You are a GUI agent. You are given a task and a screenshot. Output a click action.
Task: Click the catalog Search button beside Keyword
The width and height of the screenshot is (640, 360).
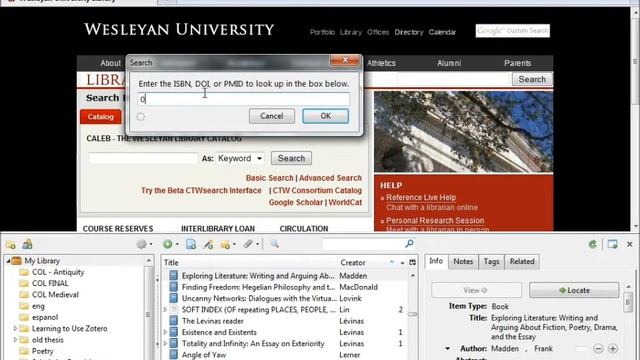(x=291, y=158)
